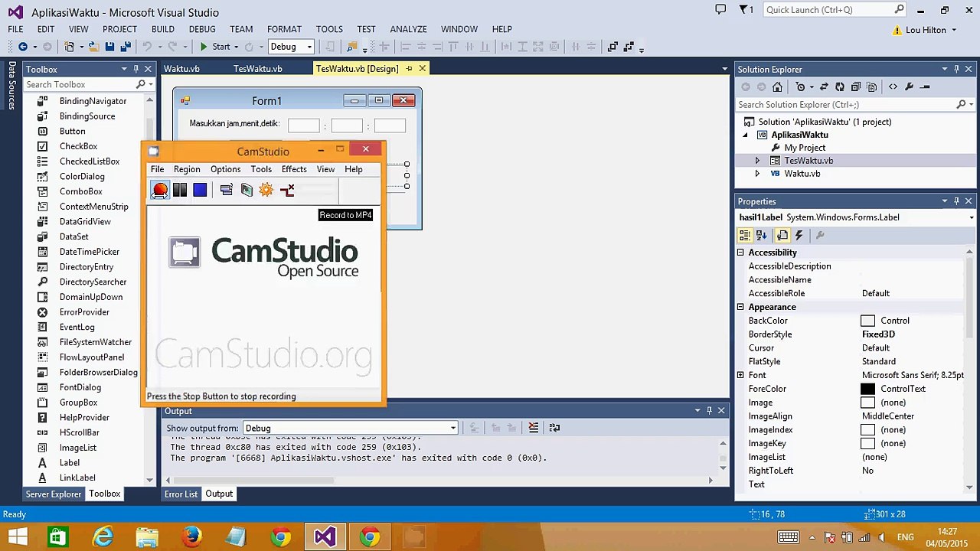
Task: Collapse the Accessibility property category
Action: coord(740,253)
